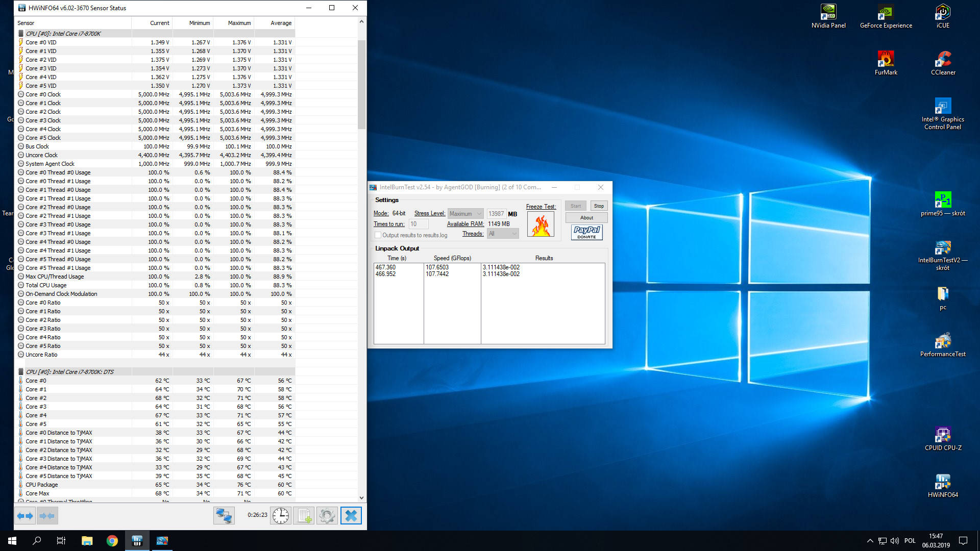The height and width of the screenshot is (551, 980).
Task: Click the About button
Action: [586, 218]
